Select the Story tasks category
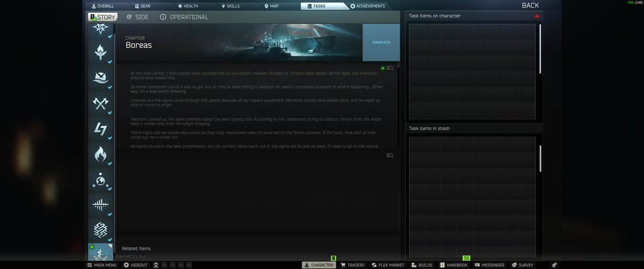Viewport: 644px width, 269px height. (103, 17)
